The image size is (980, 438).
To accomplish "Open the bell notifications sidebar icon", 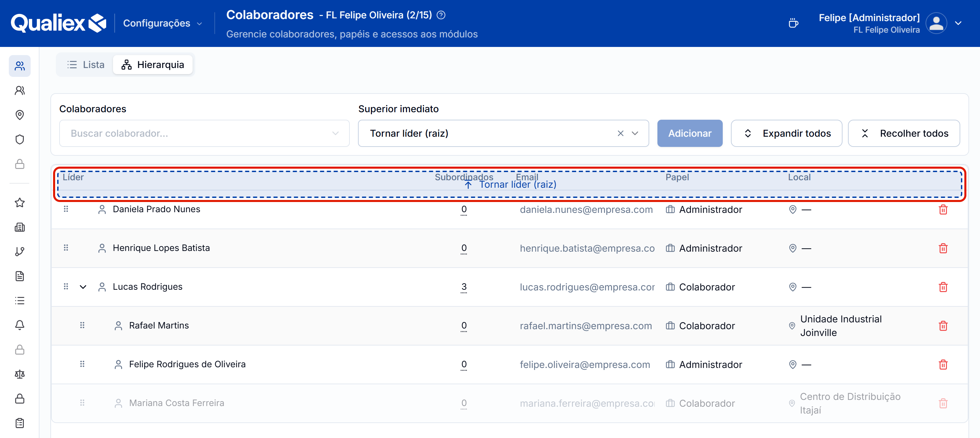I will [x=20, y=325].
